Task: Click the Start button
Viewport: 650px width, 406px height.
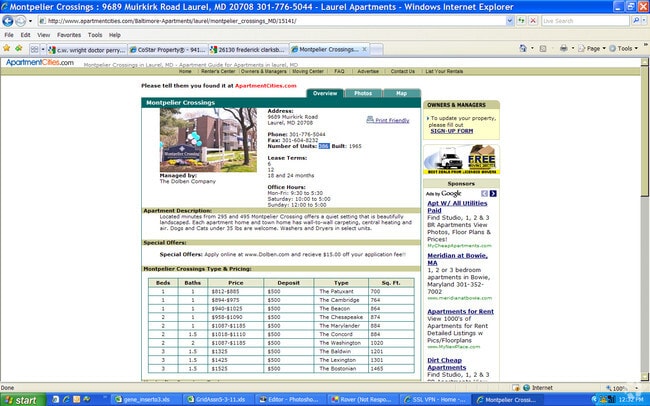Action: pos(23,400)
